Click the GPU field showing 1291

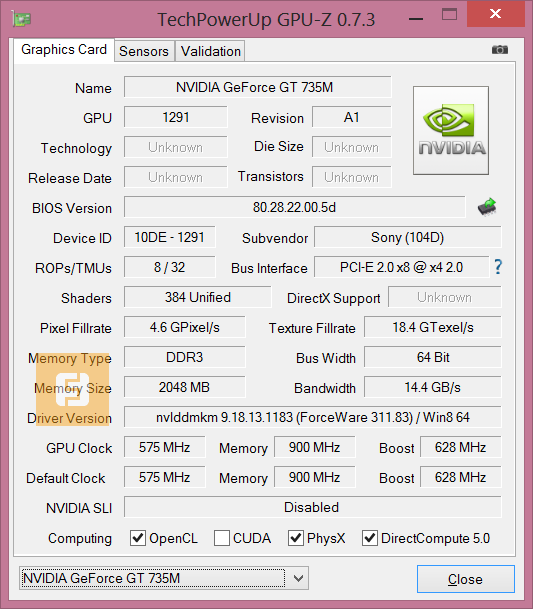point(176,117)
